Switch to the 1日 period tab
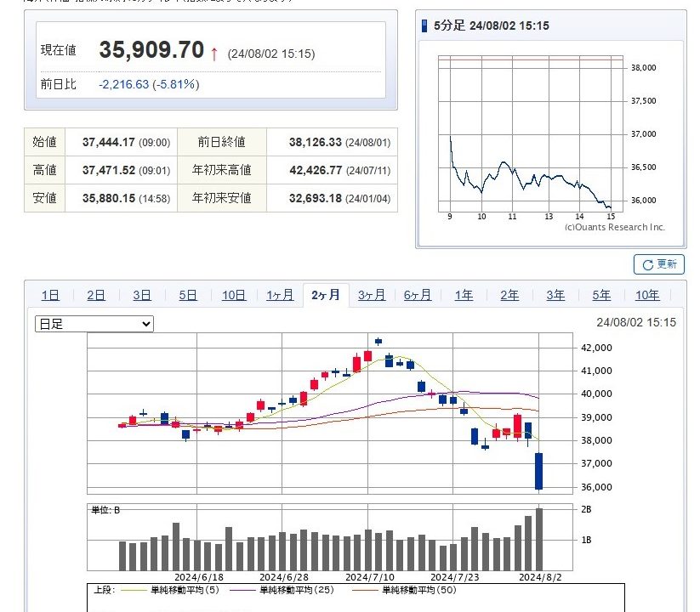Screen dimensions: 700x612 50,295
